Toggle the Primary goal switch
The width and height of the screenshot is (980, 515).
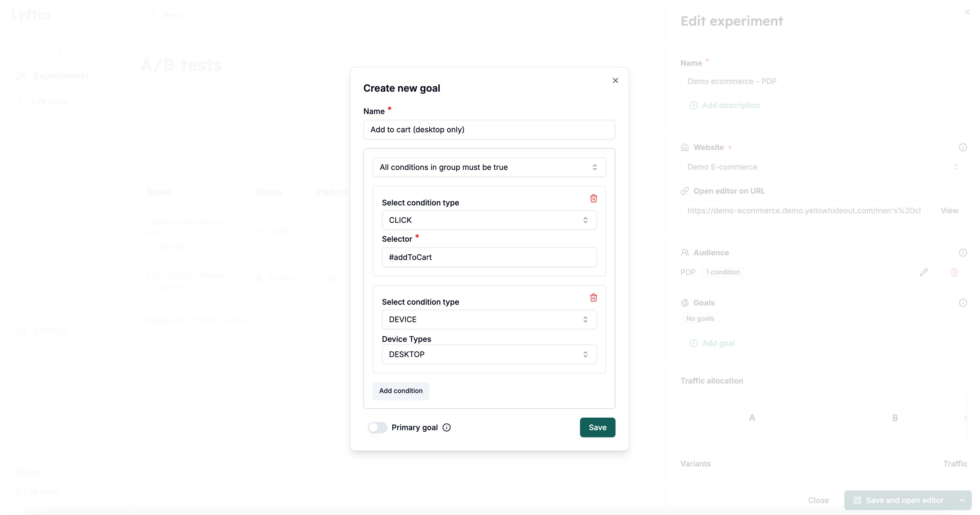(377, 427)
